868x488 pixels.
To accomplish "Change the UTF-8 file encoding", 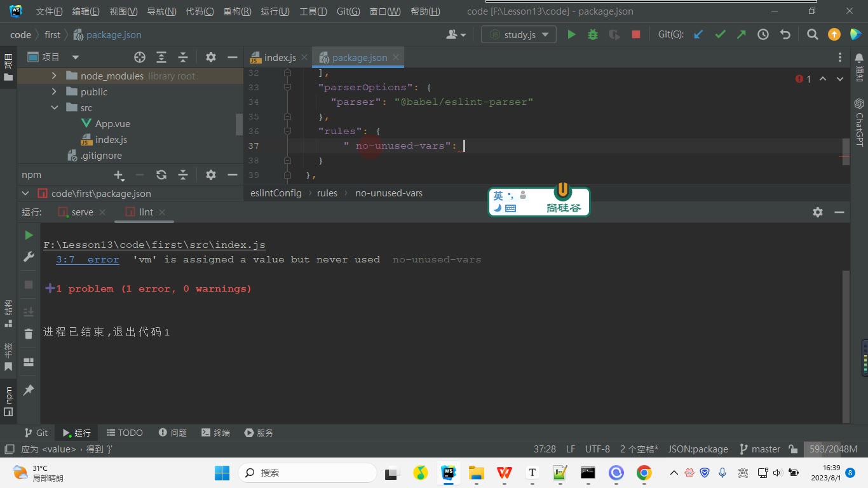I will (597, 449).
